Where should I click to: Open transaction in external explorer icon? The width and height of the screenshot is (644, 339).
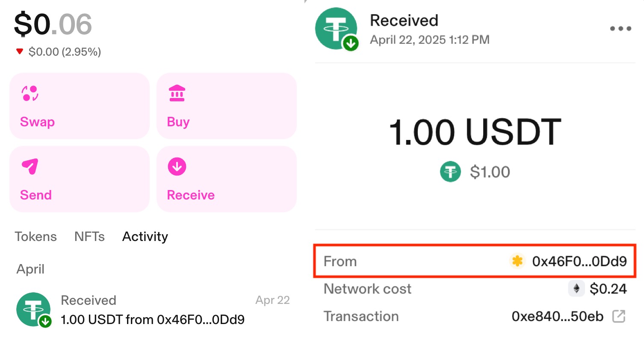619,317
